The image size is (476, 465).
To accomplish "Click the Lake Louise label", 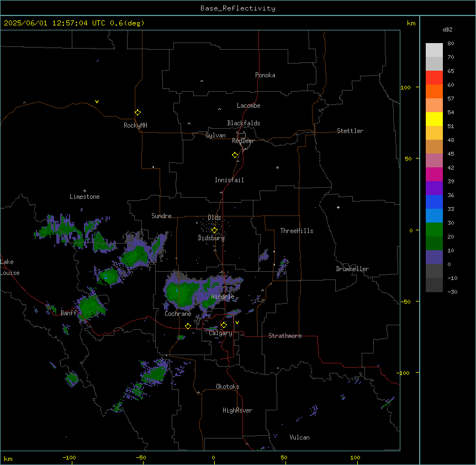I will (x=10, y=267).
